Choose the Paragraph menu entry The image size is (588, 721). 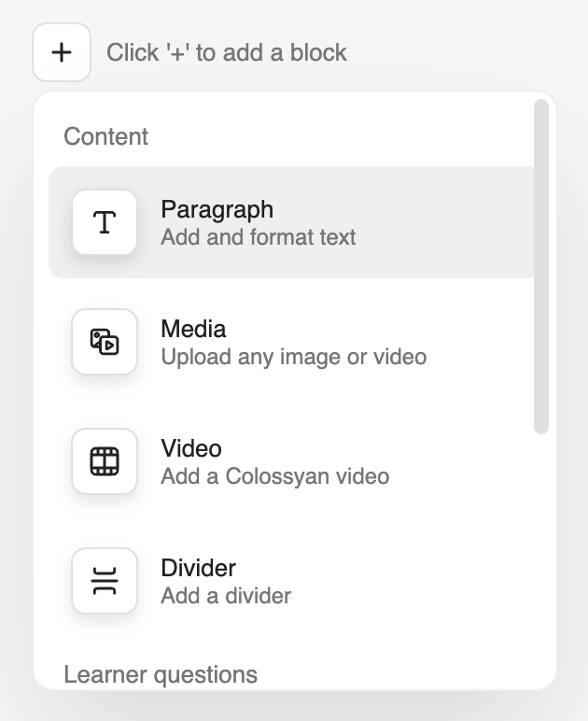(x=292, y=222)
